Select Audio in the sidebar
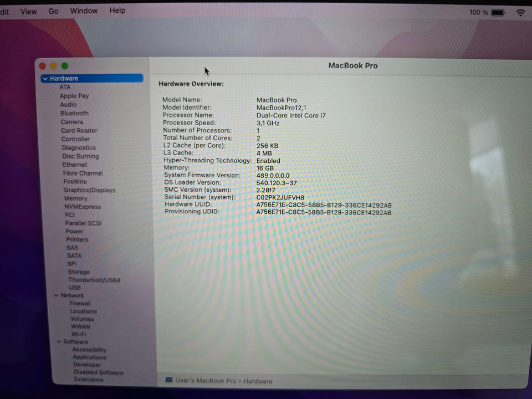 [x=69, y=105]
